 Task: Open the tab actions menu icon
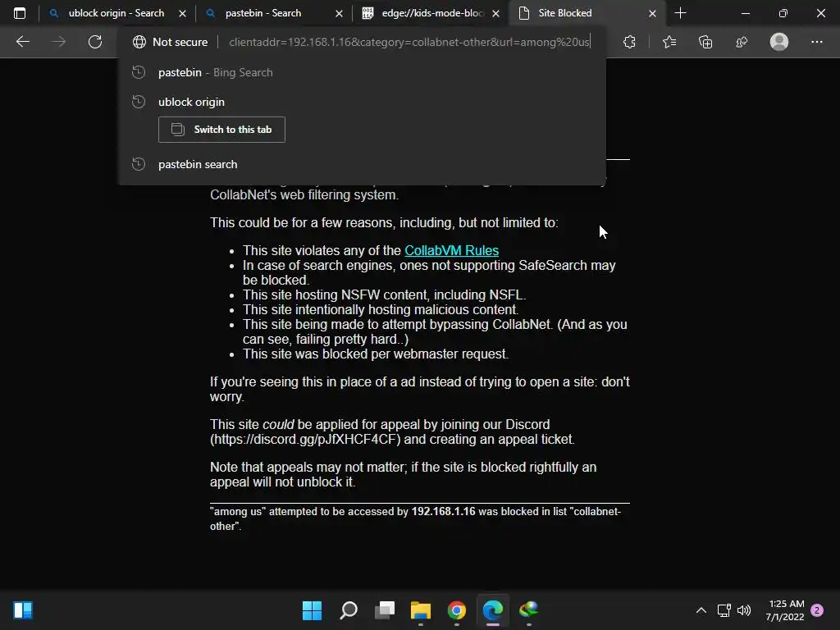[x=20, y=13]
